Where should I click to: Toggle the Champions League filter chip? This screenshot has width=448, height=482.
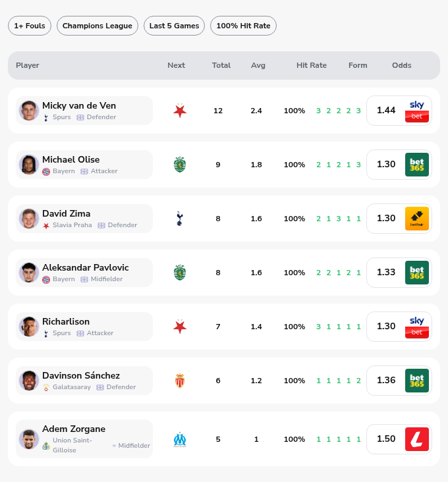point(98,26)
